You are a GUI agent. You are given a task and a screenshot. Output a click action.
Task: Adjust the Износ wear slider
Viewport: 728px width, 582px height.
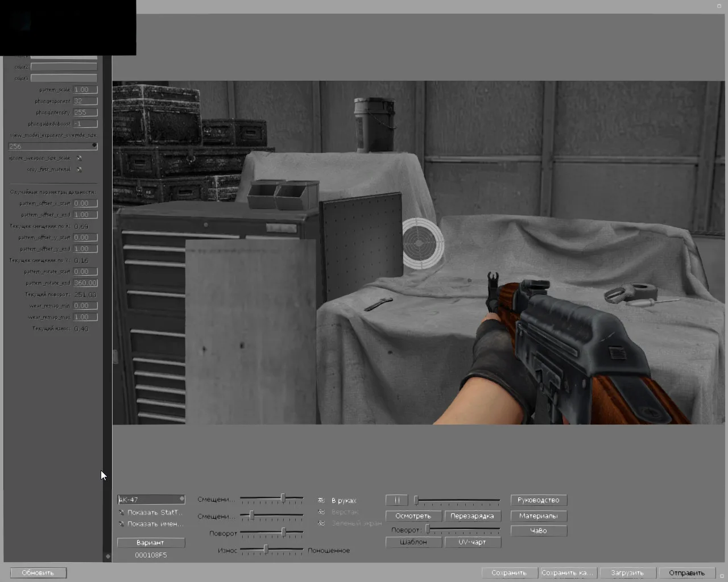click(x=265, y=550)
